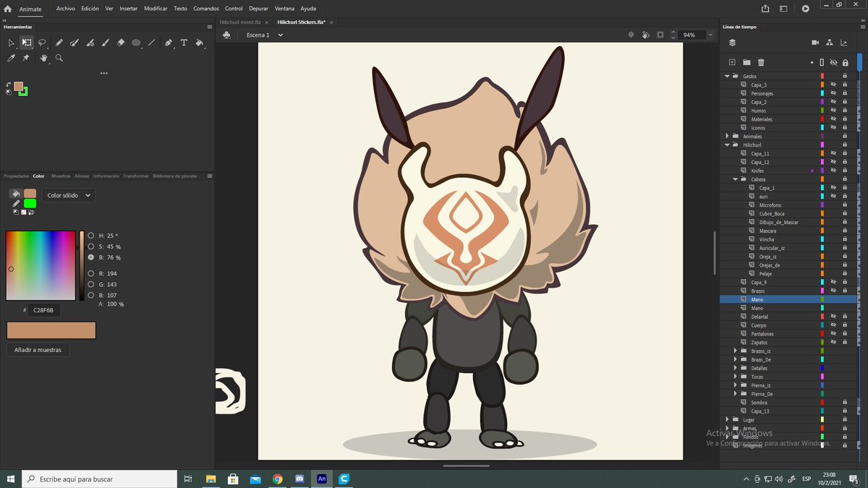The image size is (868, 488).
Task: Click the green stroke color swatch in Color panel
Action: click(30, 203)
